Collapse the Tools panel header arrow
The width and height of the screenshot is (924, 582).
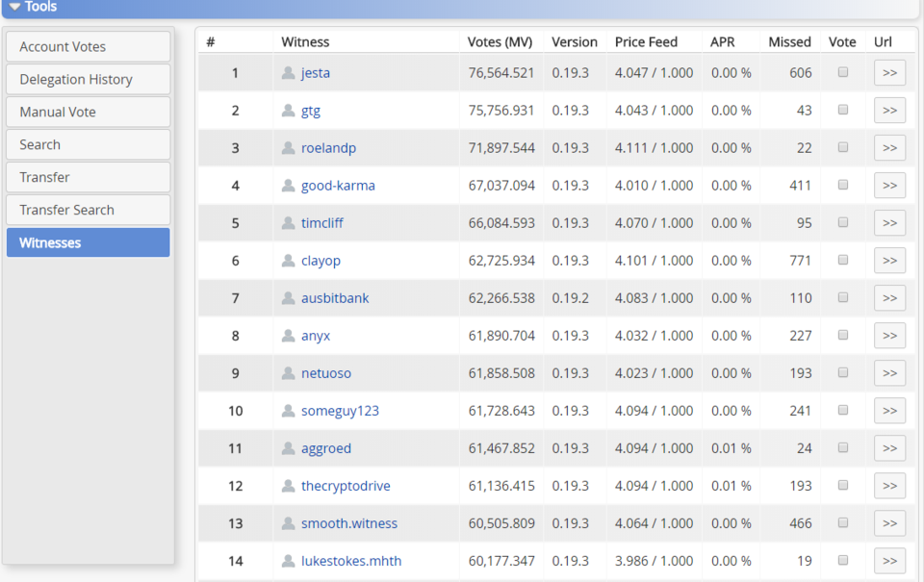[14, 7]
